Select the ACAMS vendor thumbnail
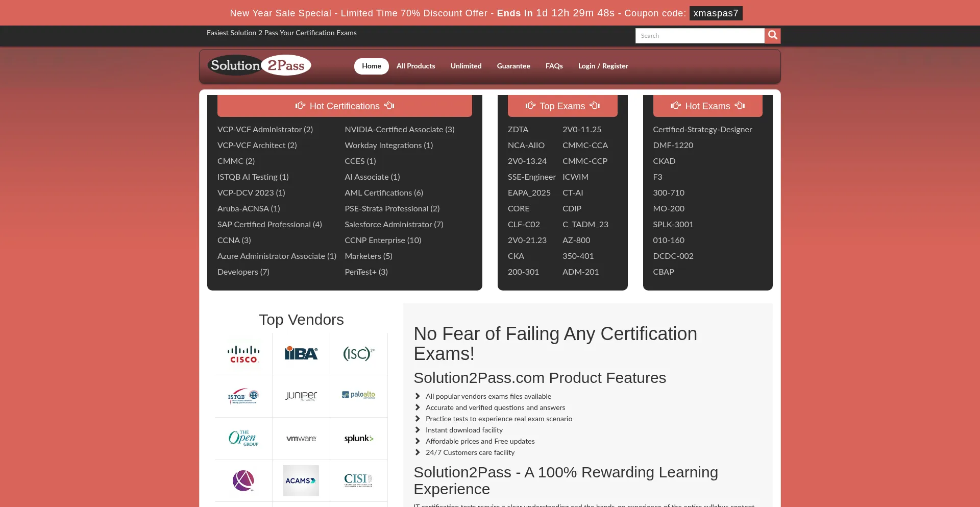 [x=301, y=480]
